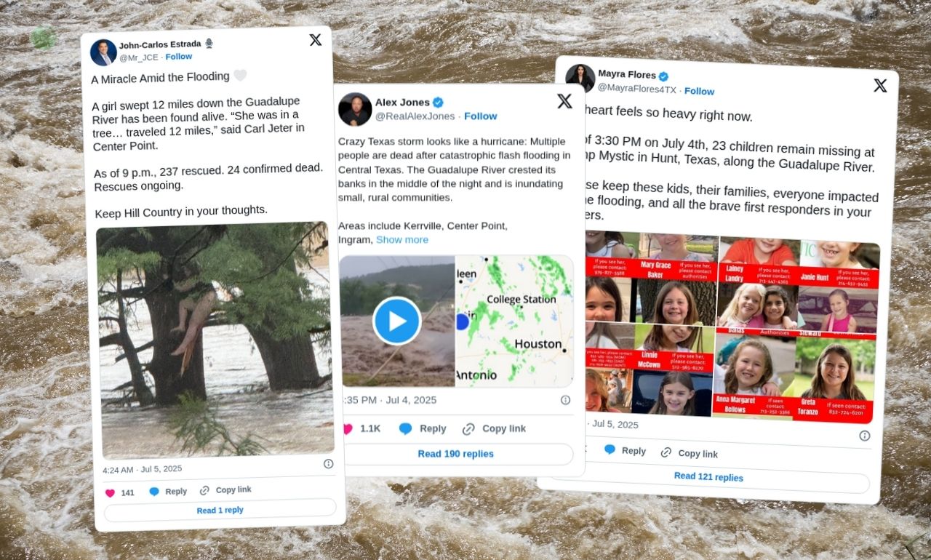This screenshot has width=931, height=560.
Task: Open Read 1 reply button
Action: click(220, 511)
